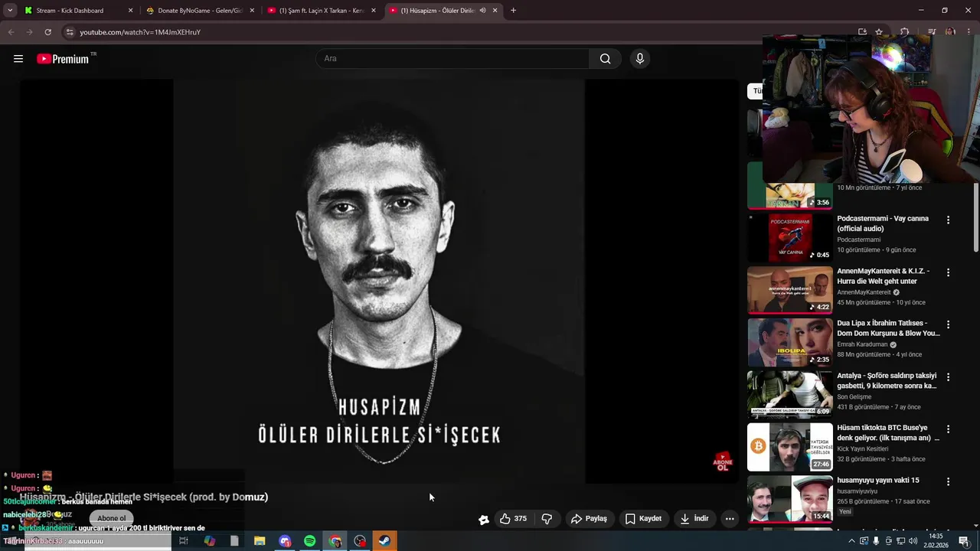
Task: Click the Abone ol subscribe button
Action: (x=111, y=518)
